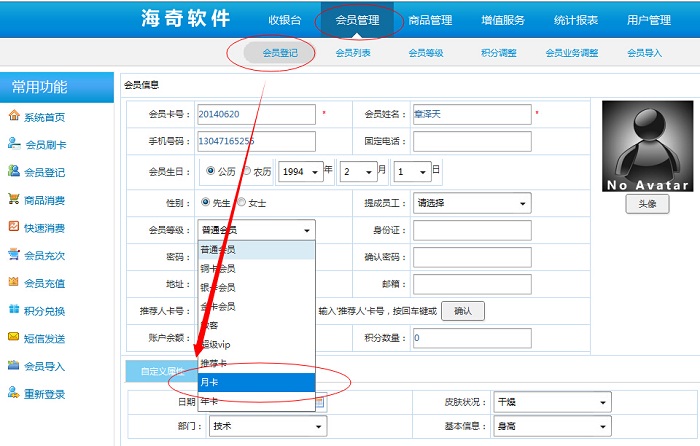
Task: Switch to the 商品管理 top menu
Action: pyautogui.click(x=430, y=20)
